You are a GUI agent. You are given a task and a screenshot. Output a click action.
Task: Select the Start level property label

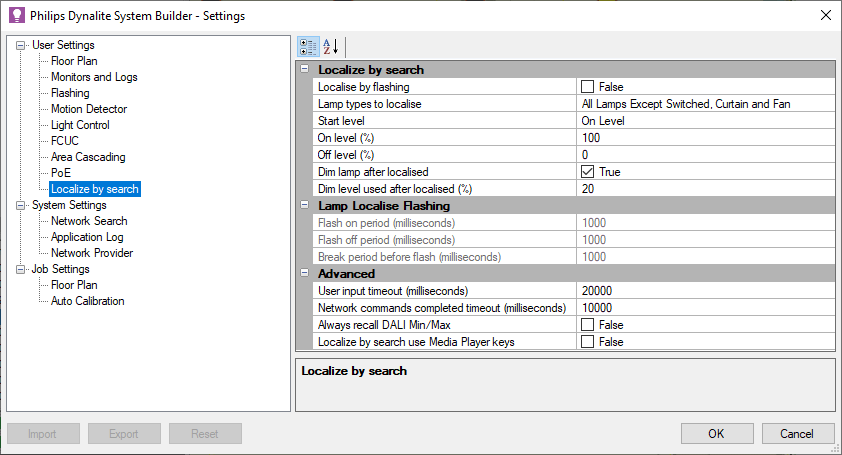[341, 121]
